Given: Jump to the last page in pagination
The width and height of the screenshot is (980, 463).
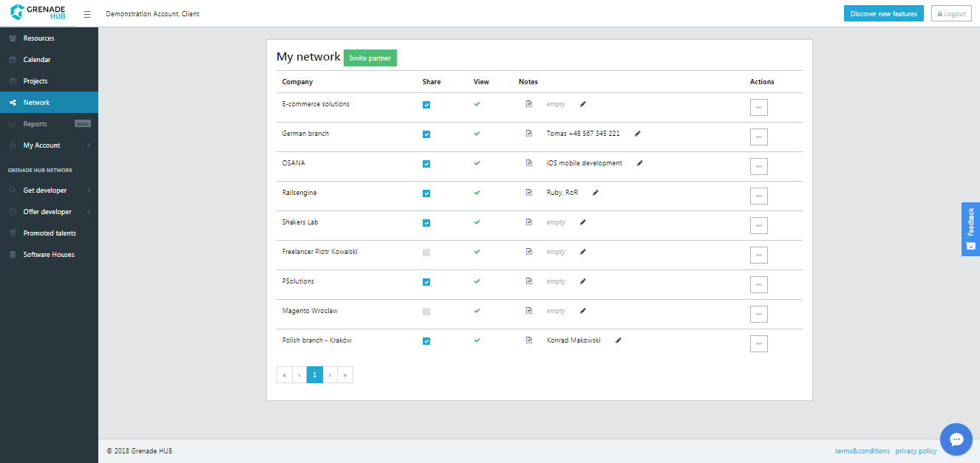Looking at the screenshot, I should [345, 375].
